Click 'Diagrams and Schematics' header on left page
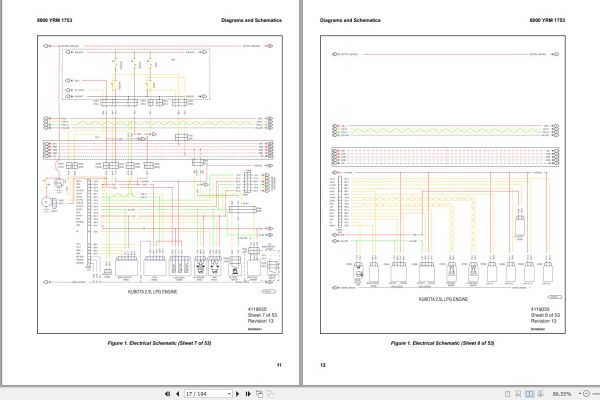Image resolution: width=600 pixels, height=400 pixels. point(251,20)
